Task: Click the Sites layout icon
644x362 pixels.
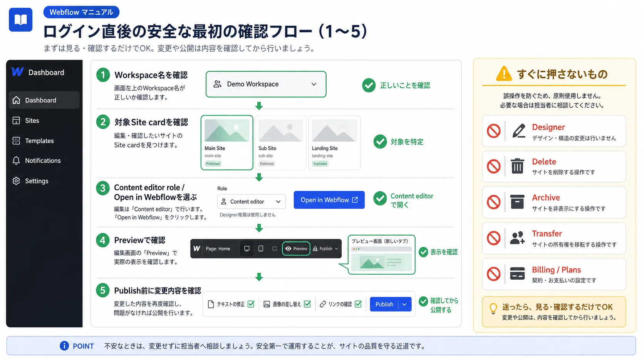Action: (16, 120)
